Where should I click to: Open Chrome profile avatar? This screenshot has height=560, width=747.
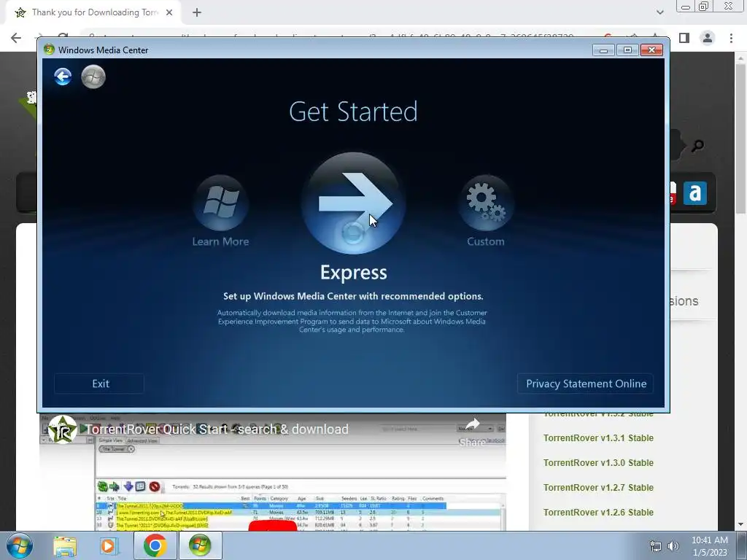(708, 38)
